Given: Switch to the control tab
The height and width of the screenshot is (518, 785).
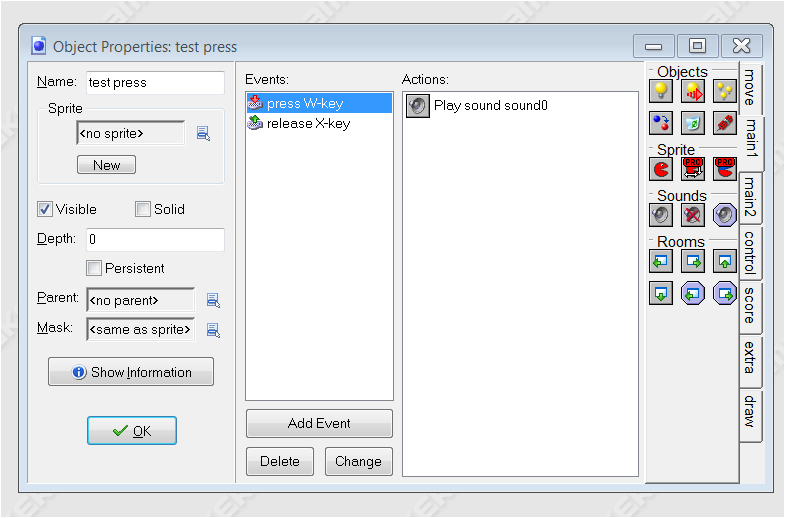Looking at the screenshot, I should coord(750,251).
